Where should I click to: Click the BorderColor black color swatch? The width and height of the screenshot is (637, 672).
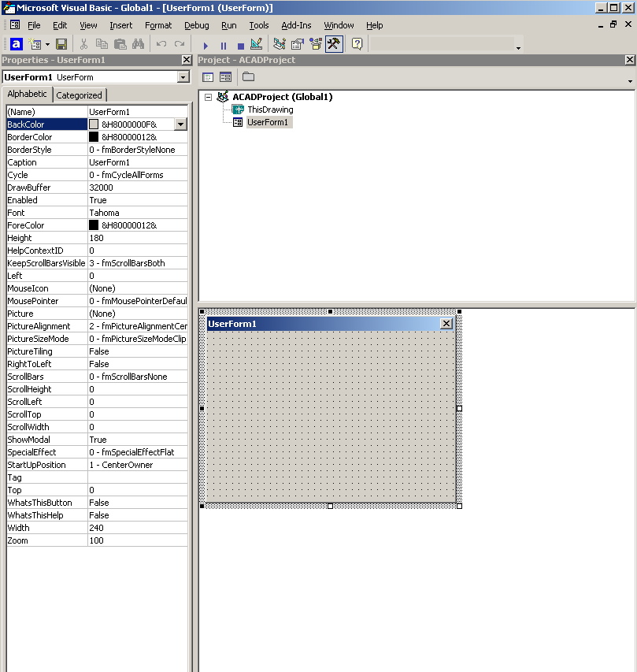pyautogui.click(x=94, y=137)
